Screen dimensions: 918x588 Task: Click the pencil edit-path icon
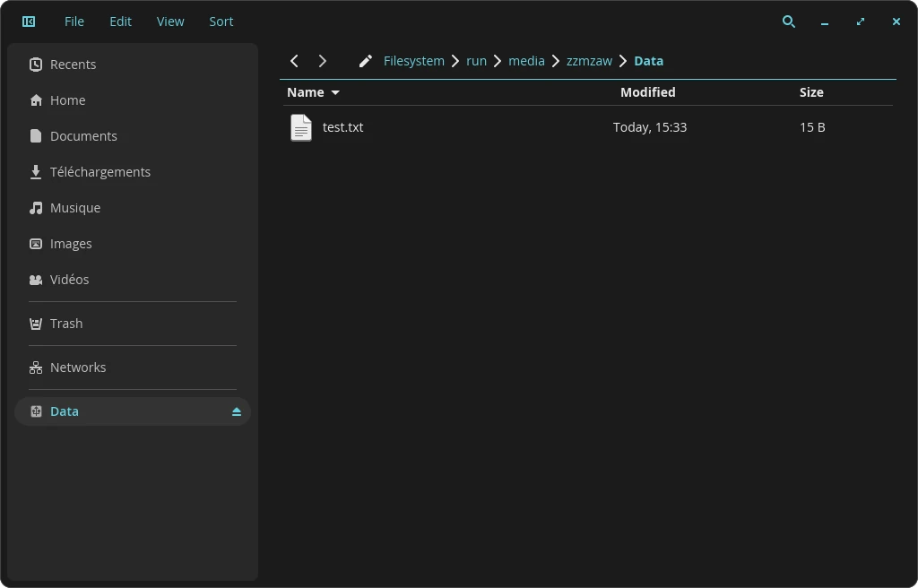365,61
